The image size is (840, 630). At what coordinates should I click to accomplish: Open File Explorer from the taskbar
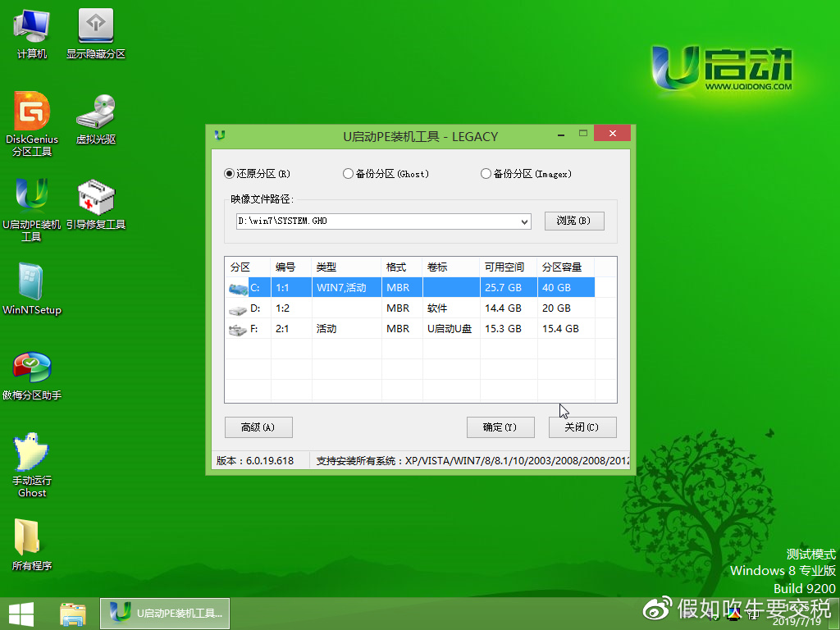72,614
